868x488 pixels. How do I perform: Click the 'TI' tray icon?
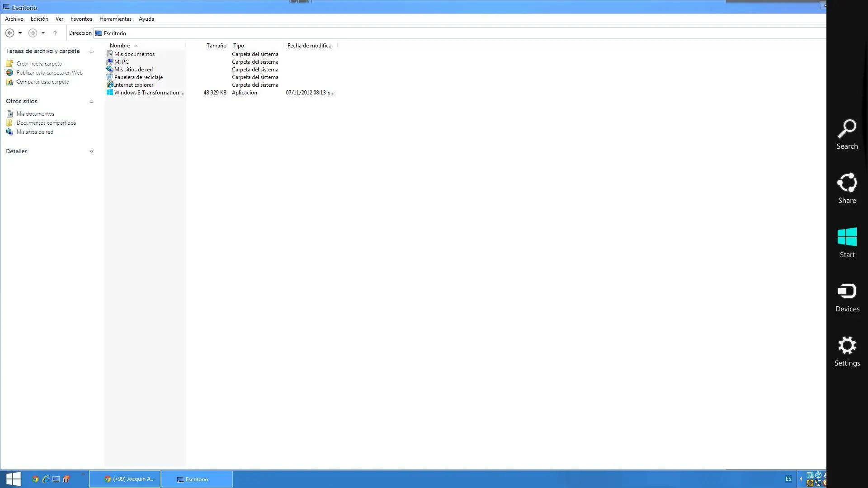coord(810,475)
